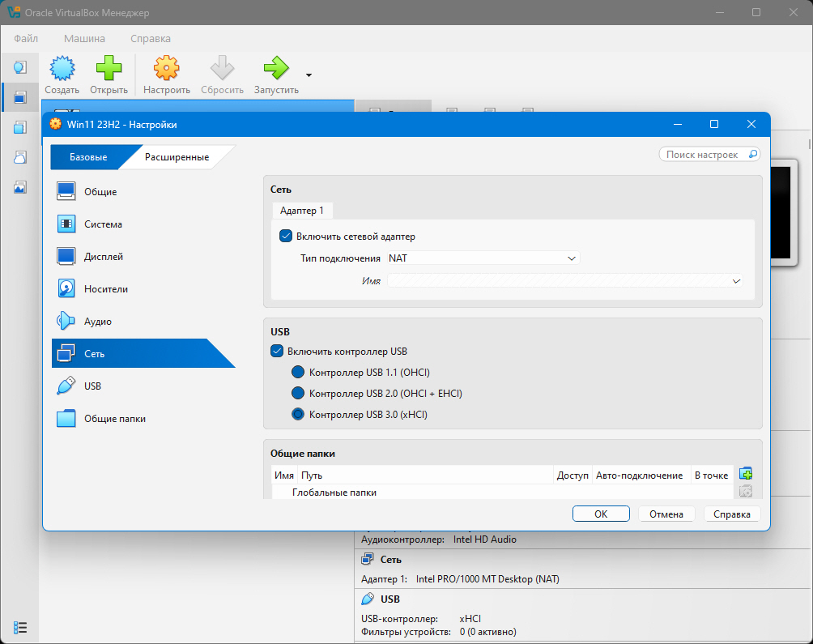Select Контроллер USB 1.1 (OHCI) radio button
This screenshot has height=644, width=813.
(x=298, y=373)
